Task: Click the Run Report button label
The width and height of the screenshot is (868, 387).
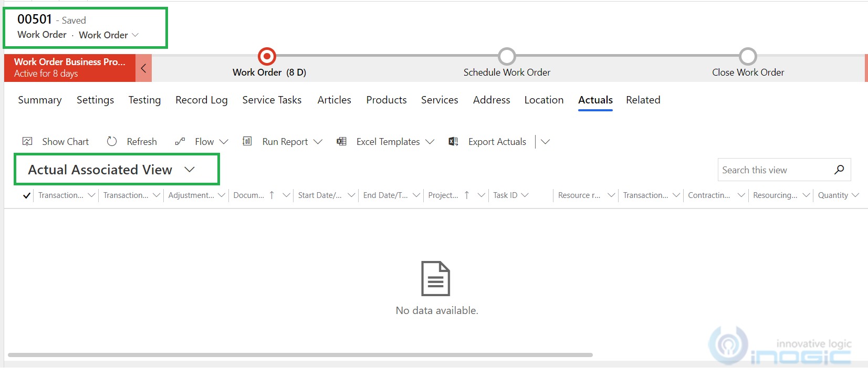Action: [x=285, y=141]
